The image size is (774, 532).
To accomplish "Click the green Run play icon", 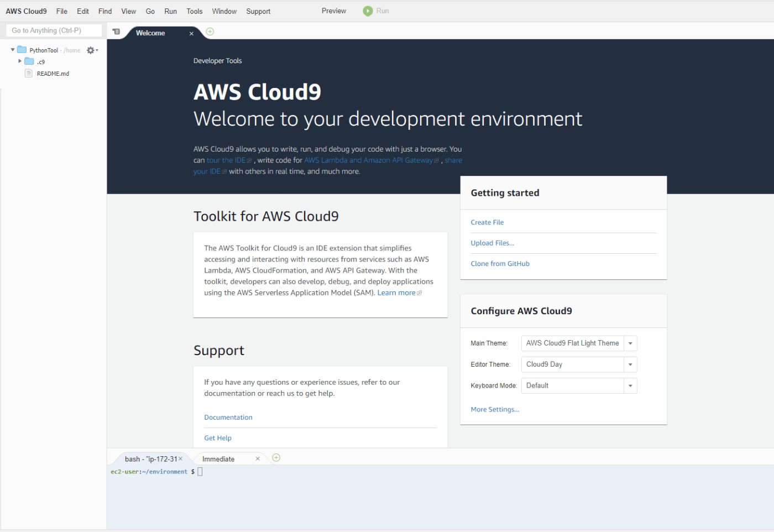I will click(x=368, y=11).
